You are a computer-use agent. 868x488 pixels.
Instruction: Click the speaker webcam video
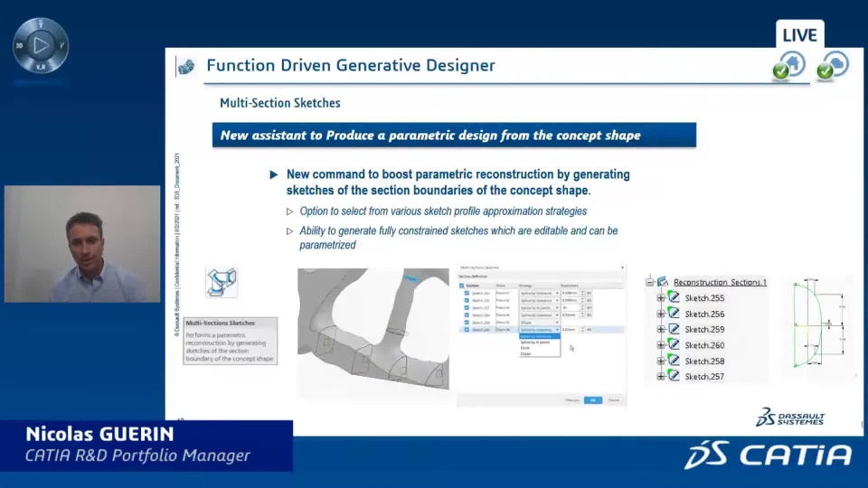82,244
